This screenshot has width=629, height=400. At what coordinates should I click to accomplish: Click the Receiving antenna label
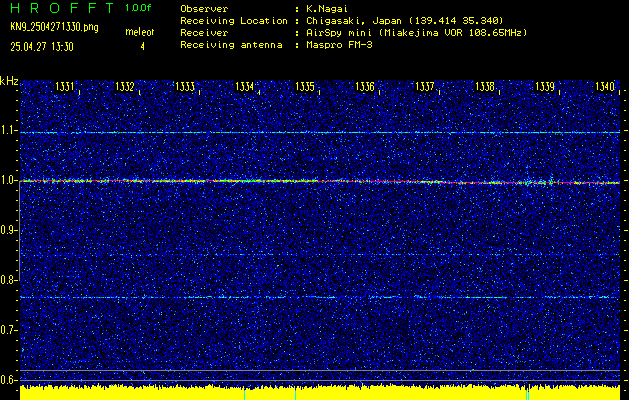click(x=231, y=45)
